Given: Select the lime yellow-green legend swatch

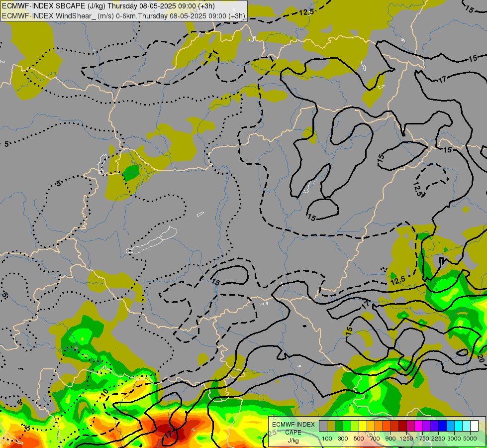Looking at the screenshot, I should [x=355, y=426].
